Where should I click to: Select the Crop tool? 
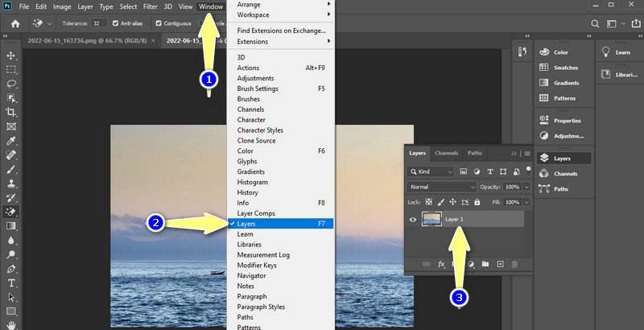click(11, 112)
